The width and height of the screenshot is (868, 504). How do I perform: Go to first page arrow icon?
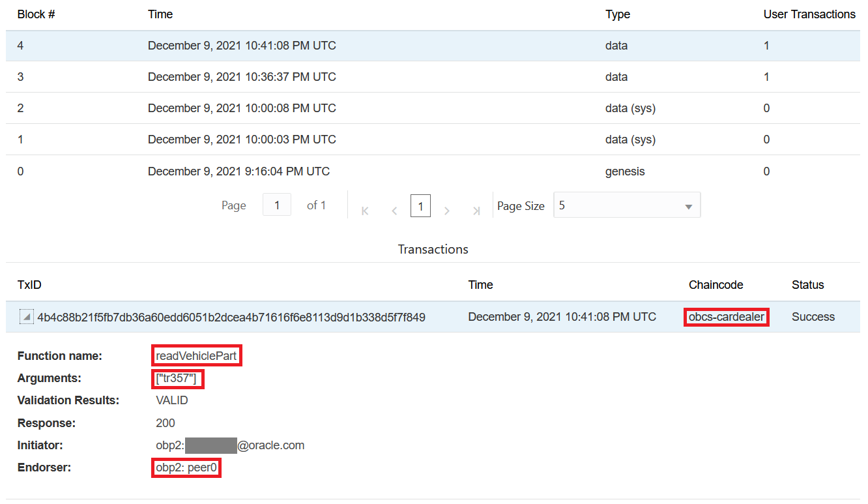(x=365, y=211)
